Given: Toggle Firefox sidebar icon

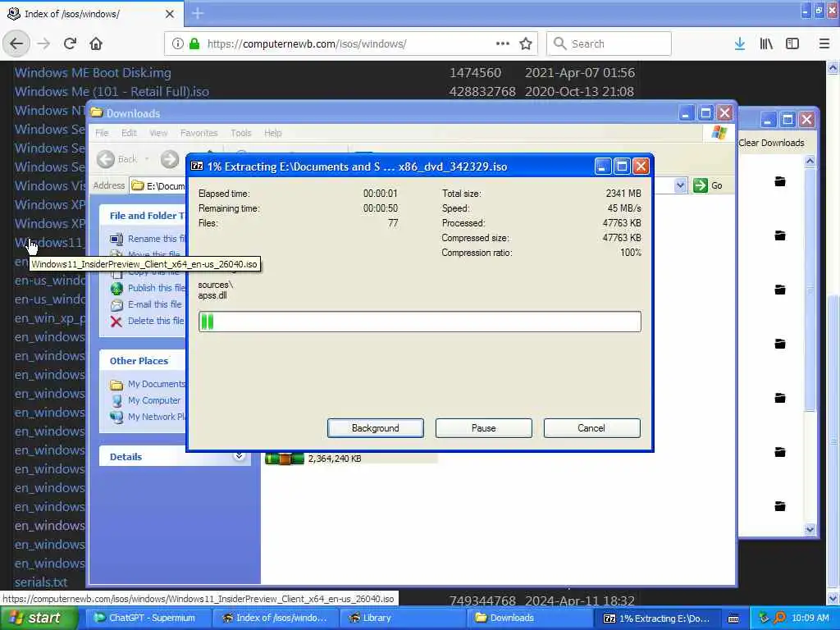Looking at the screenshot, I should 792,44.
